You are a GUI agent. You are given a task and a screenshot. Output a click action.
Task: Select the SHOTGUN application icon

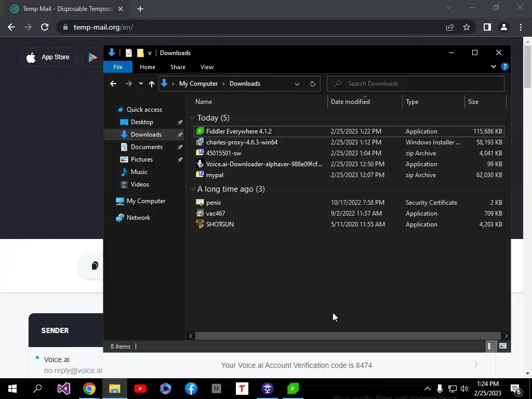click(200, 224)
